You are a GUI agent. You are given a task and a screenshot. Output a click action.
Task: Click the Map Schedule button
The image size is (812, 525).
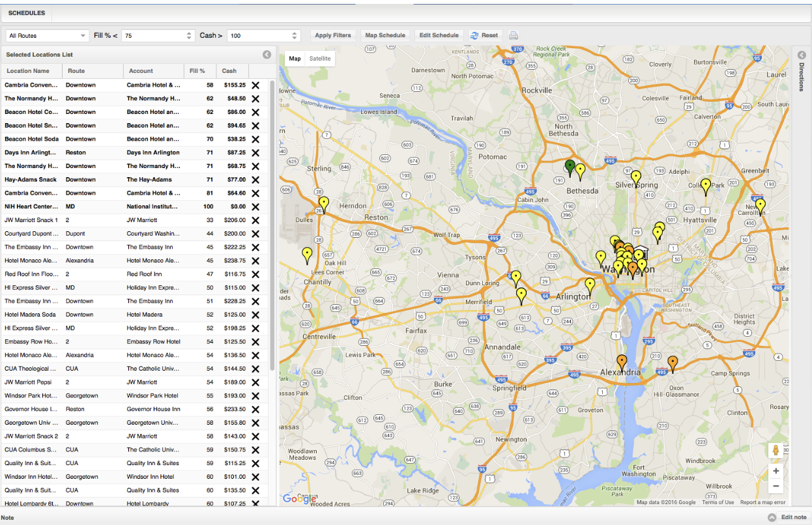click(x=385, y=36)
